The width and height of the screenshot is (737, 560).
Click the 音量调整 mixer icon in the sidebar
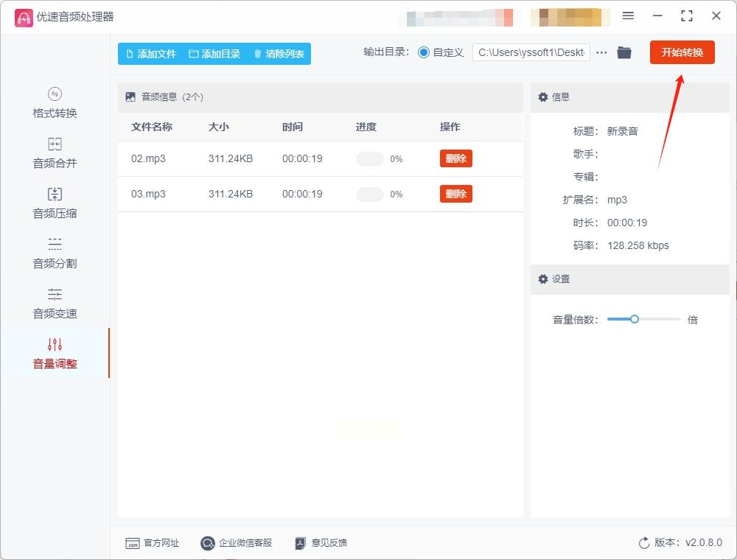pyautogui.click(x=55, y=344)
